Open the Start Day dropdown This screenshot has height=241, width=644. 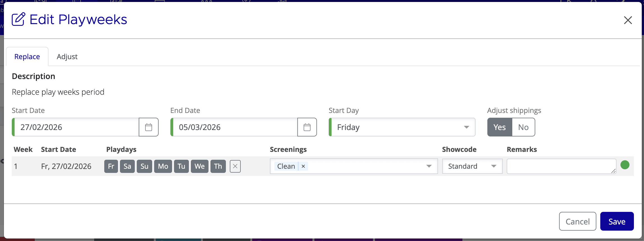click(466, 127)
